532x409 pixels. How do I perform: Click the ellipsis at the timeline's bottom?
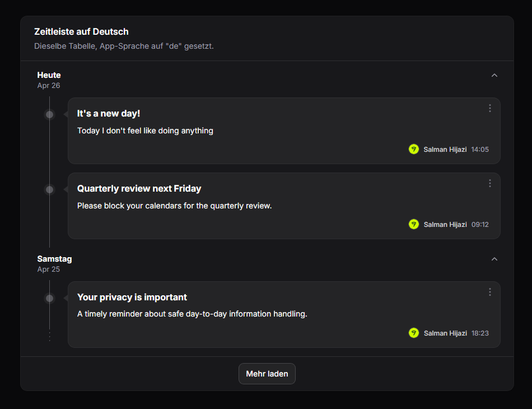tap(49, 336)
